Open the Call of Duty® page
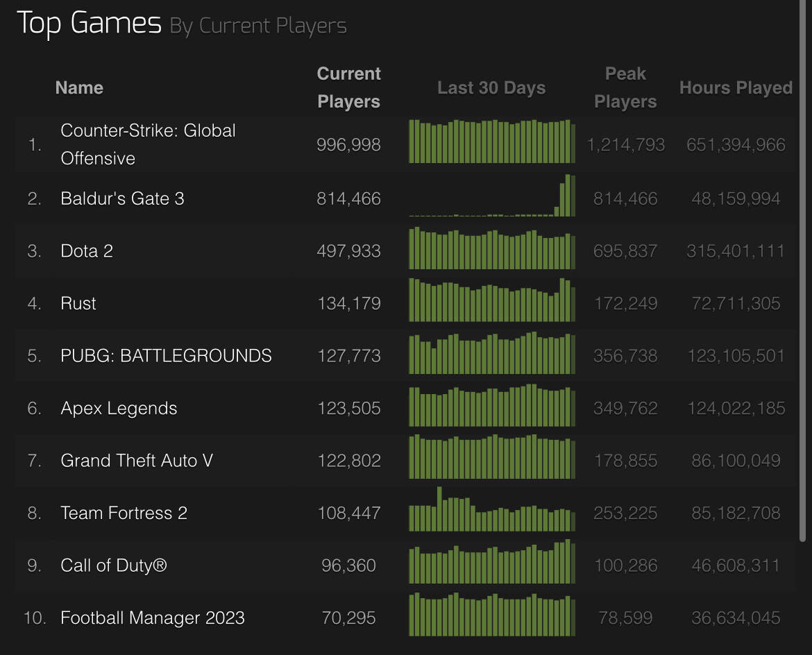The image size is (812, 655). [x=113, y=565]
